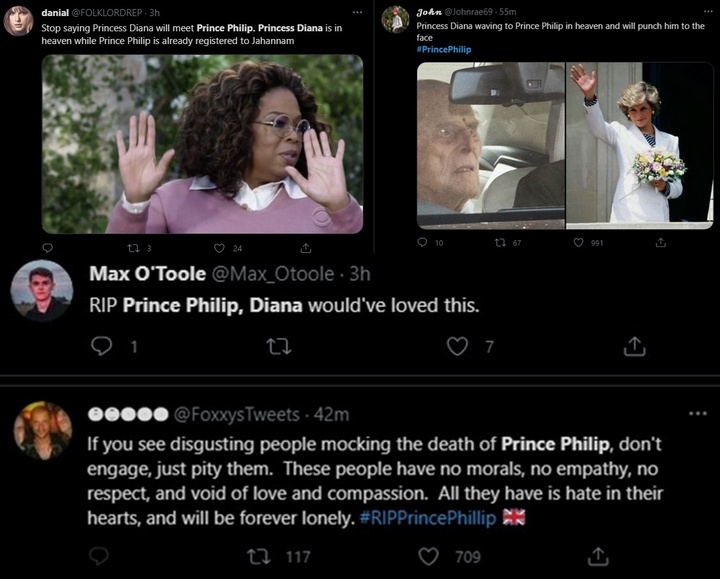Like John's tweet with 991 likes
Screen dimensions: 720x579
click(x=579, y=242)
